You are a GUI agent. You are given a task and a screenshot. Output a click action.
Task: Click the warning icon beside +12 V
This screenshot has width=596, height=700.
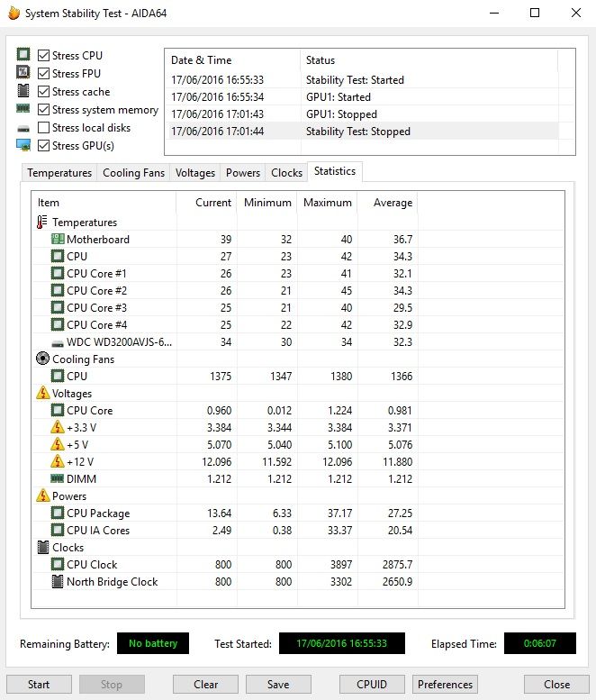(x=58, y=462)
